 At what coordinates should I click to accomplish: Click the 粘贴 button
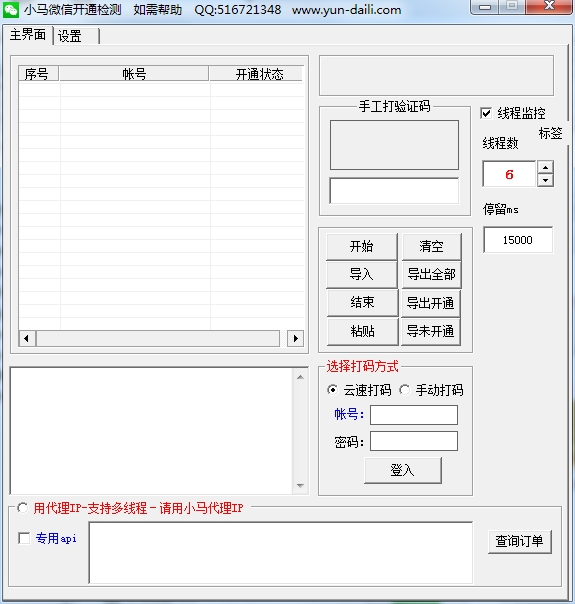point(362,331)
